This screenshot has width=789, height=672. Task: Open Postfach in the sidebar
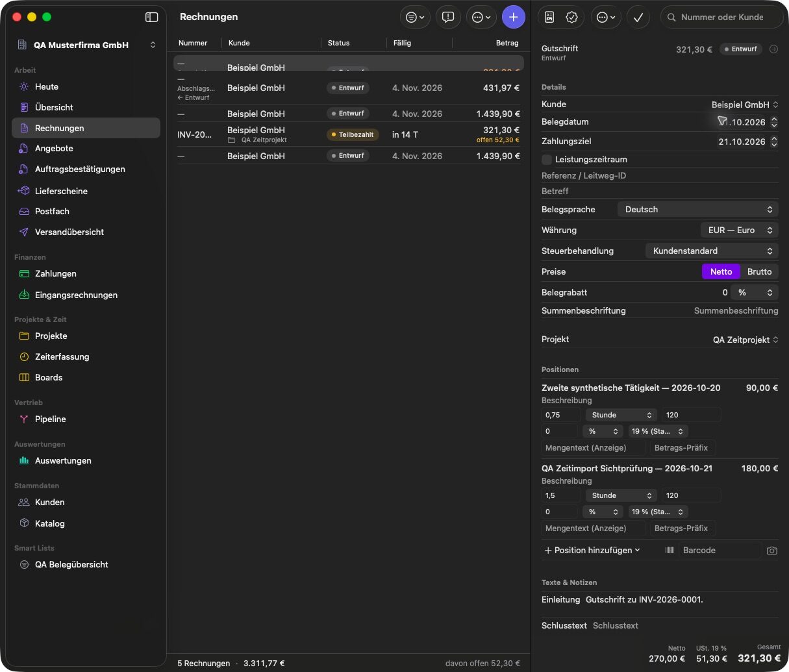[86, 211]
